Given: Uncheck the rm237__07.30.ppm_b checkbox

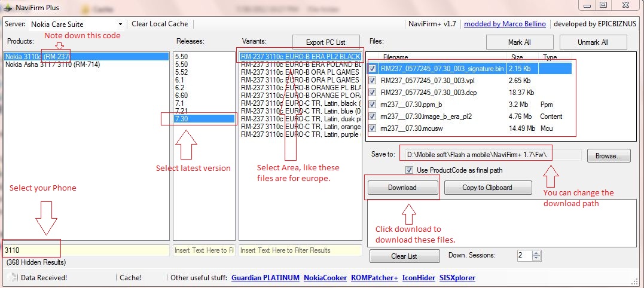Looking at the screenshot, I should click(x=373, y=104).
